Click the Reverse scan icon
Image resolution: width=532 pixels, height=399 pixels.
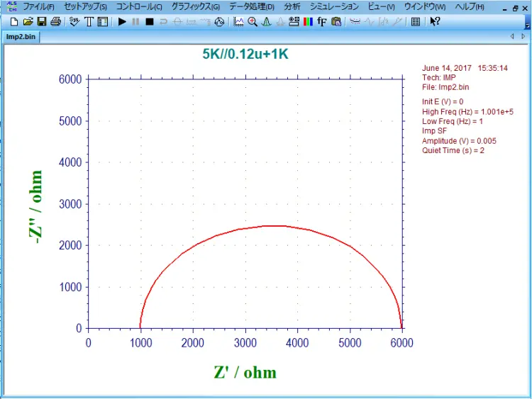pyautogui.click(x=163, y=22)
